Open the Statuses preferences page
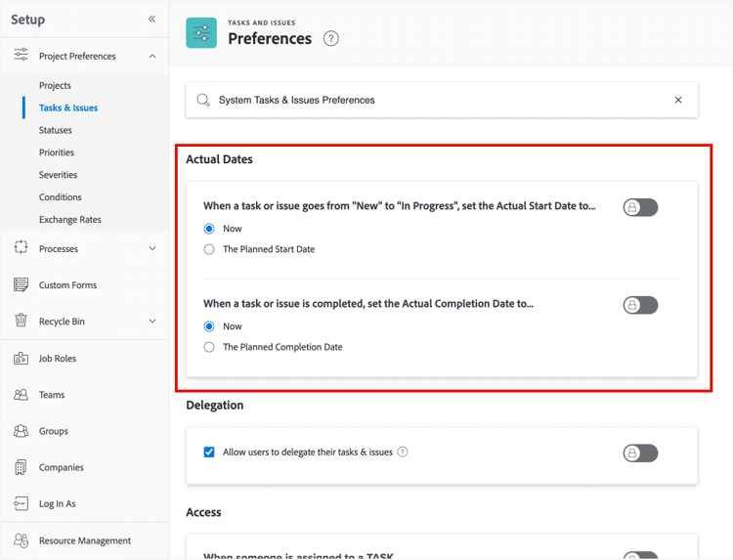 coord(56,130)
